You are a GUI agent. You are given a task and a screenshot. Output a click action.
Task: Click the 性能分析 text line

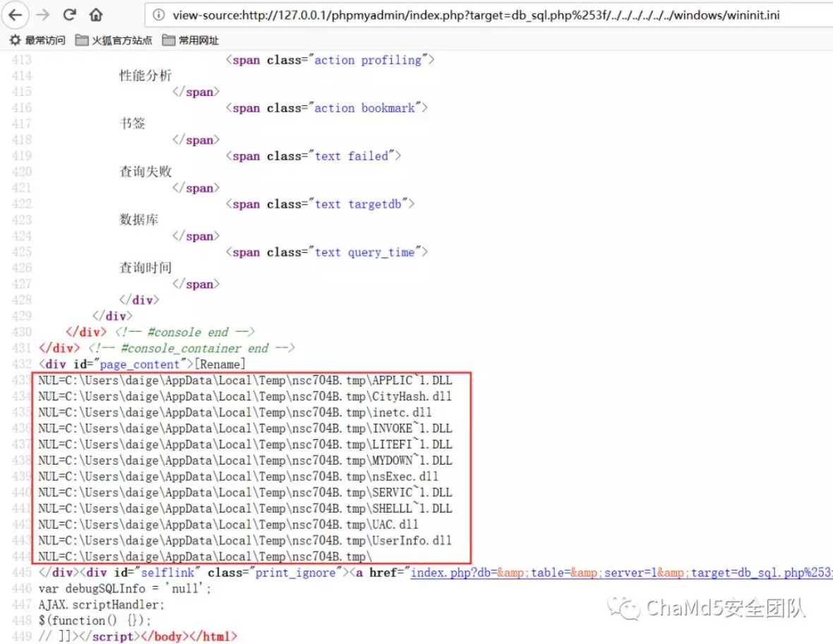pyautogui.click(x=145, y=76)
